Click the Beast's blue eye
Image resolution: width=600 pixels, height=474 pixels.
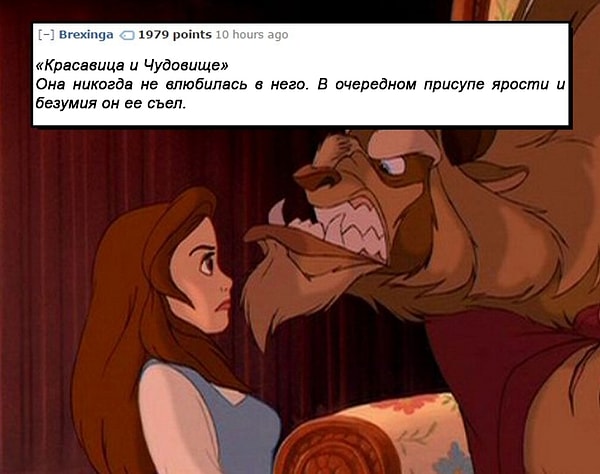tap(390, 166)
